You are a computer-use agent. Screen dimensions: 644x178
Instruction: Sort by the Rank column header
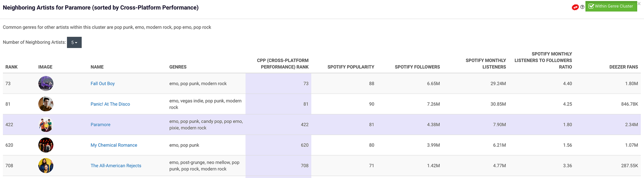[12, 67]
